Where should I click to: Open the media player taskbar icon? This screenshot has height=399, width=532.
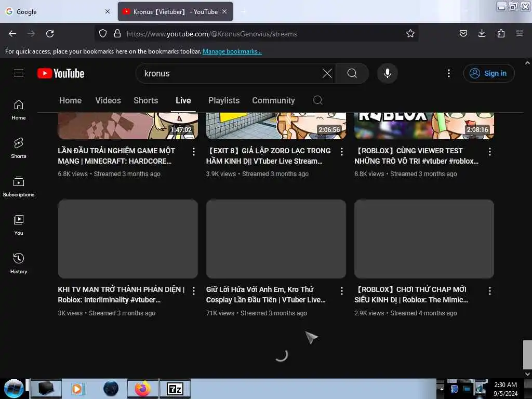(77, 389)
